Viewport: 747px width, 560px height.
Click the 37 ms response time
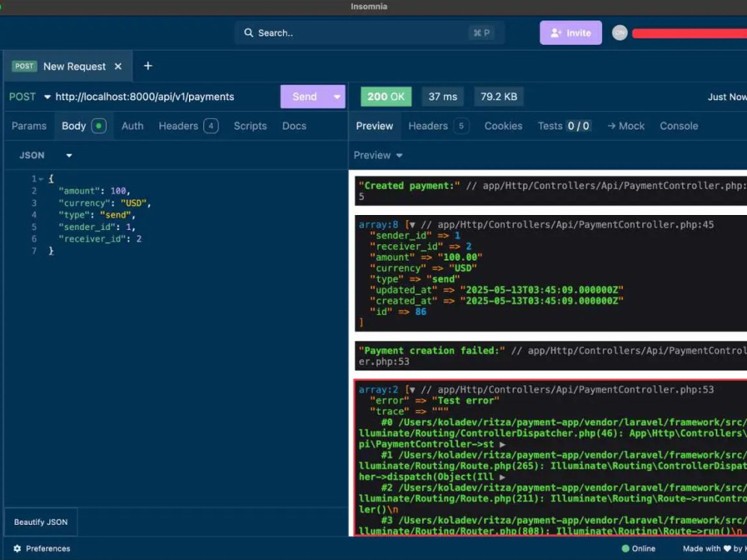pyautogui.click(x=442, y=96)
